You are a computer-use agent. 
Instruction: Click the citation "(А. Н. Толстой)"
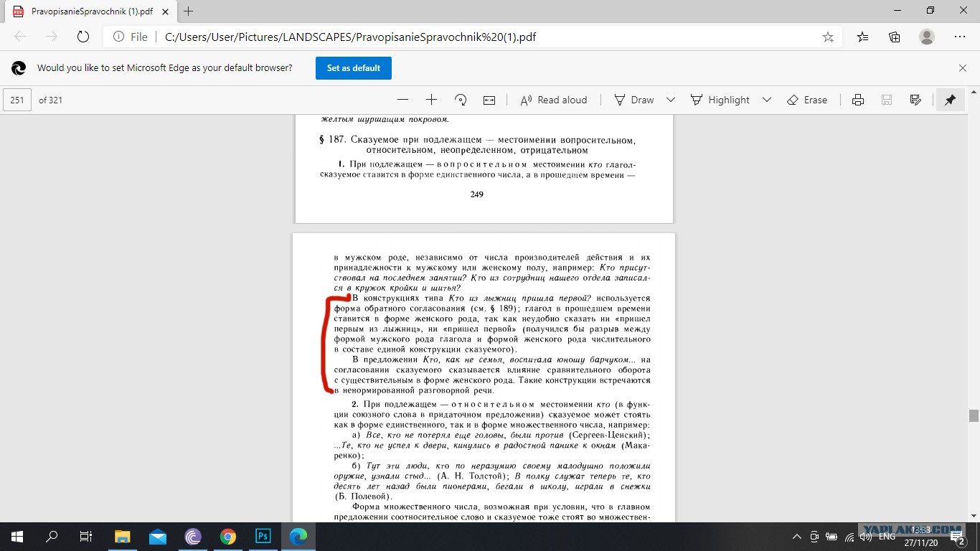click(x=473, y=476)
